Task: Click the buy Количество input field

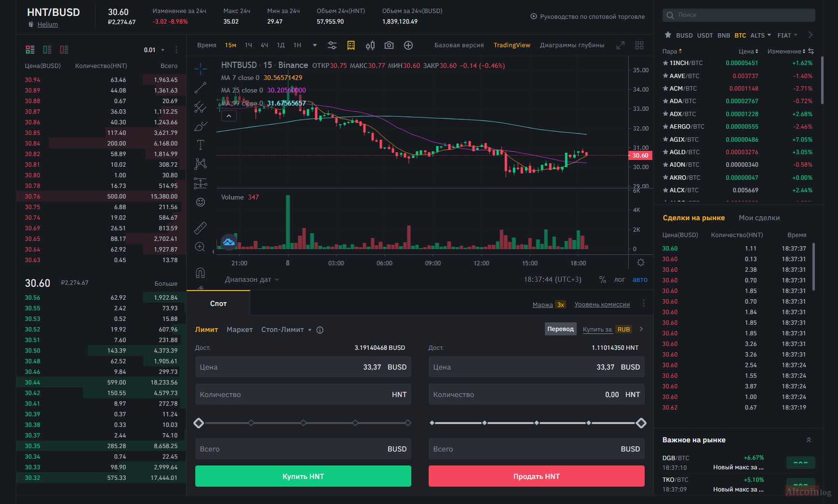Action: pyautogui.click(x=303, y=394)
